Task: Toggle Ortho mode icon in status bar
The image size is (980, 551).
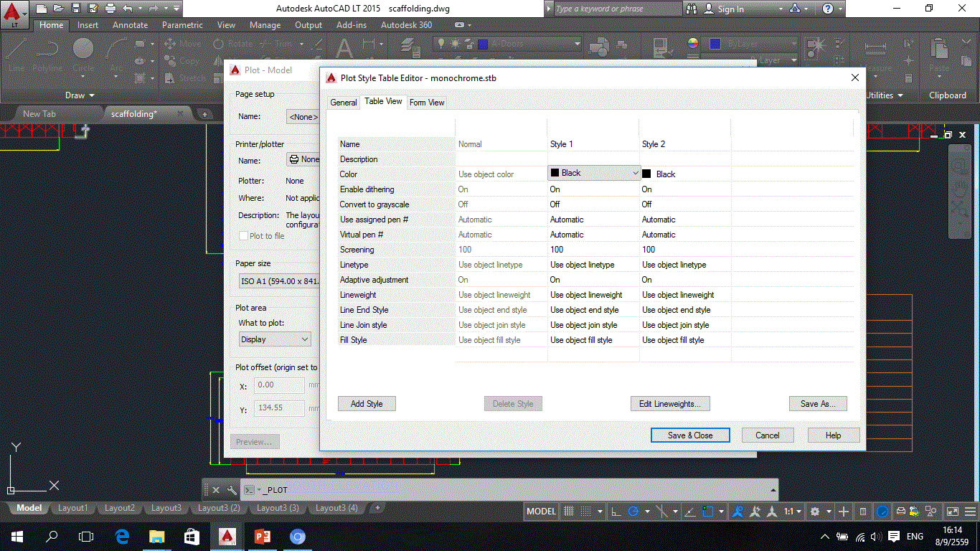Action: coord(616,512)
